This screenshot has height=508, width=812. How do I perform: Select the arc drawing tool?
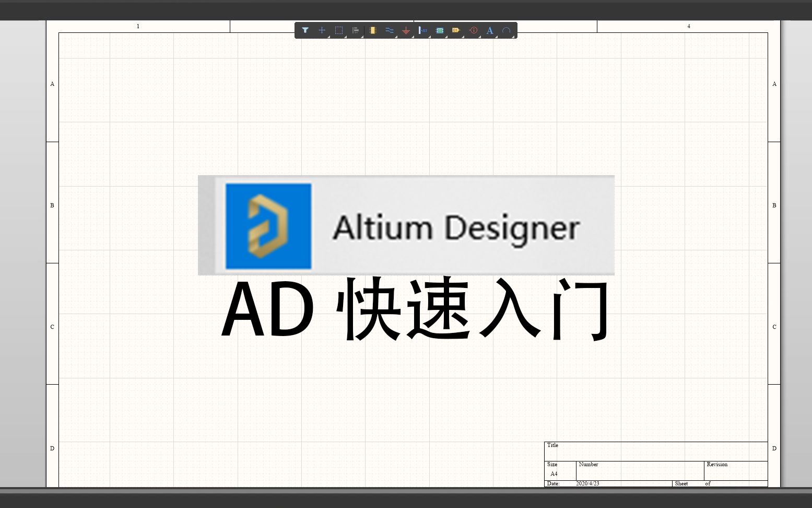pos(506,30)
